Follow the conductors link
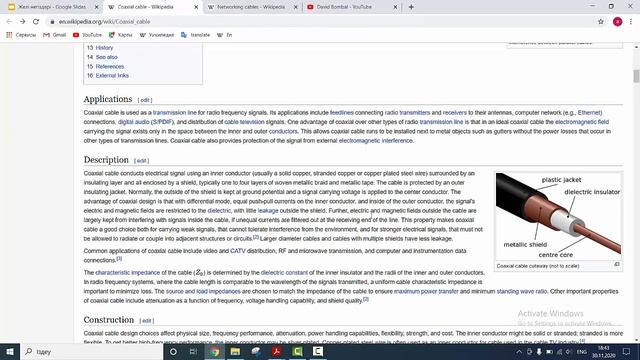 (x=283, y=131)
